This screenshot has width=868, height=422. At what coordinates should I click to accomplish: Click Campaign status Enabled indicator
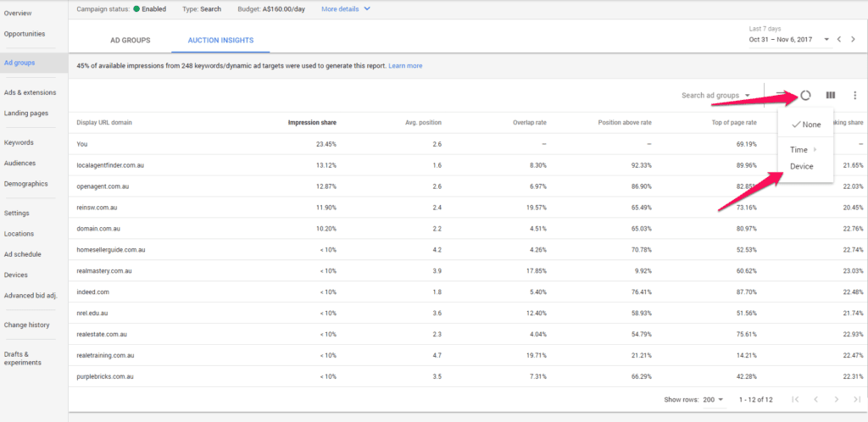[149, 8]
